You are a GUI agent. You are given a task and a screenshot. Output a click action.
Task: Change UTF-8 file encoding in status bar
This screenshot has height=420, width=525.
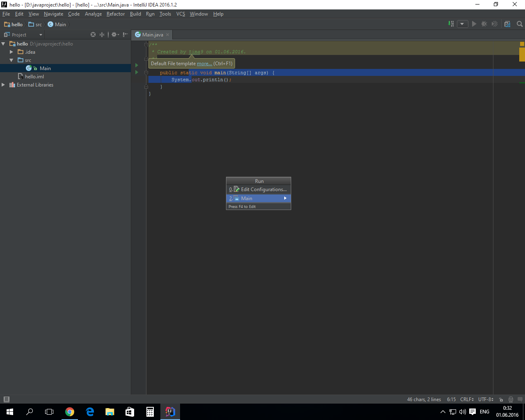tap(486, 399)
